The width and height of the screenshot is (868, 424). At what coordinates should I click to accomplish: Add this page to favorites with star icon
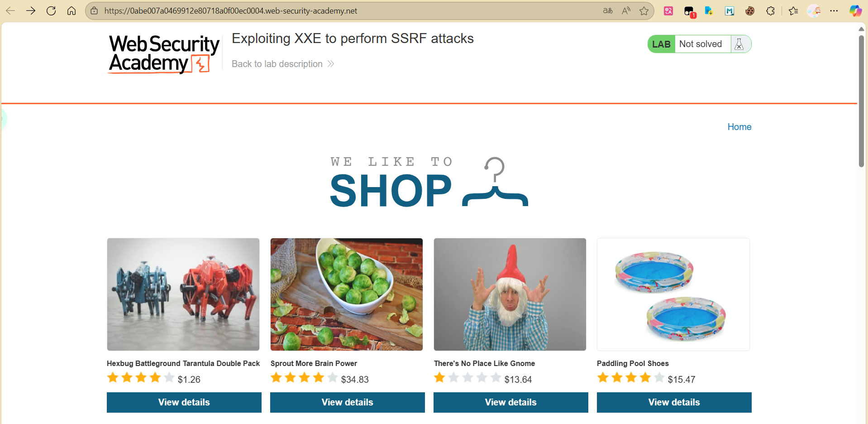[x=644, y=11]
